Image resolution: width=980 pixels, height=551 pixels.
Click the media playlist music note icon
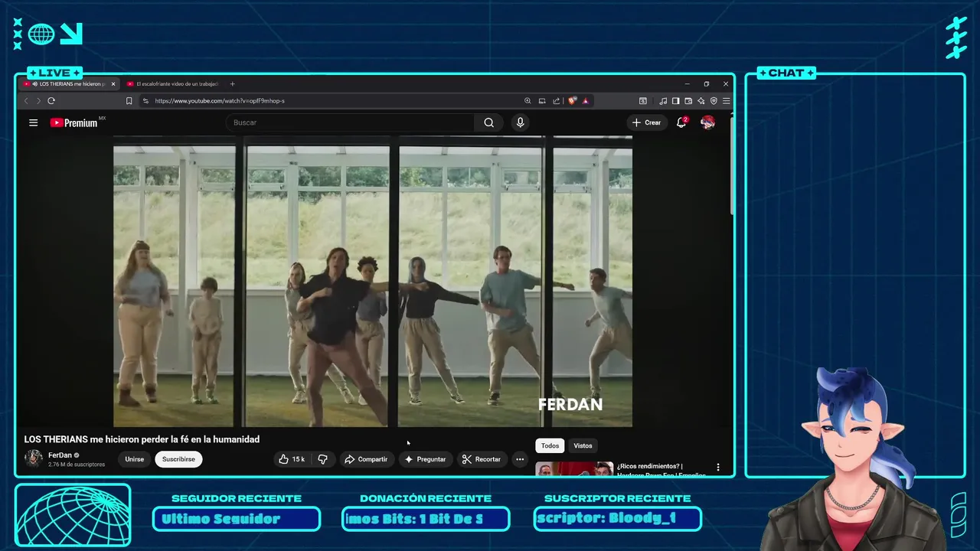pyautogui.click(x=663, y=100)
